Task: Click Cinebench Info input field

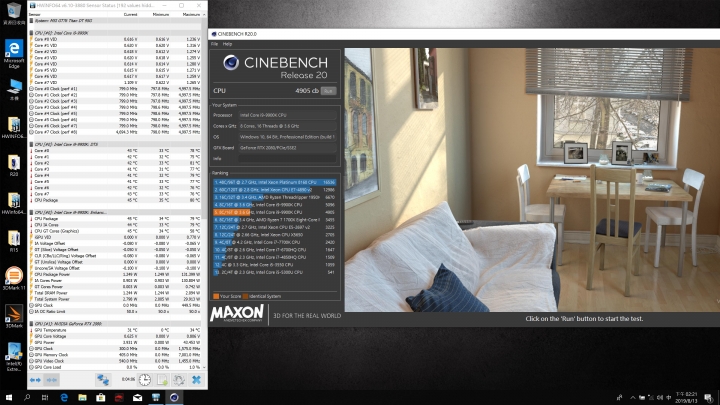Action: tap(287, 158)
